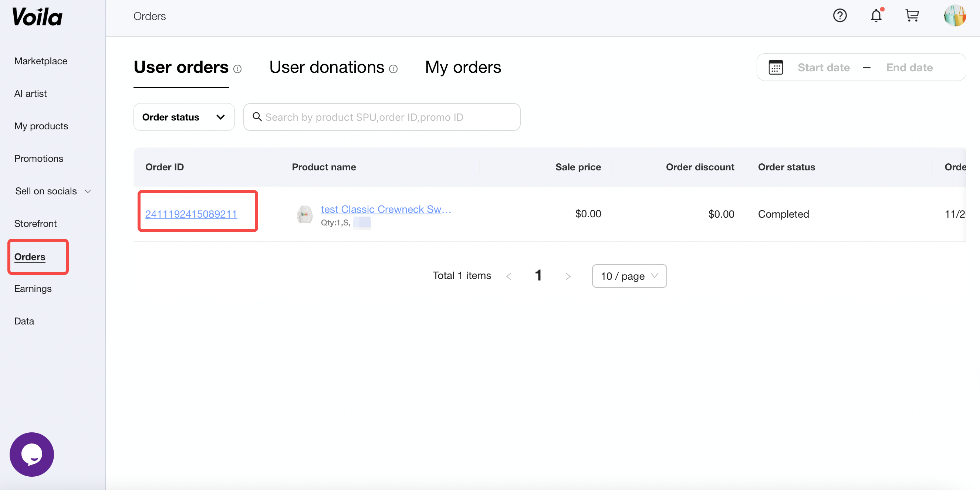Click the info icon beside User orders
The width and height of the screenshot is (980, 490).
(x=237, y=69)
